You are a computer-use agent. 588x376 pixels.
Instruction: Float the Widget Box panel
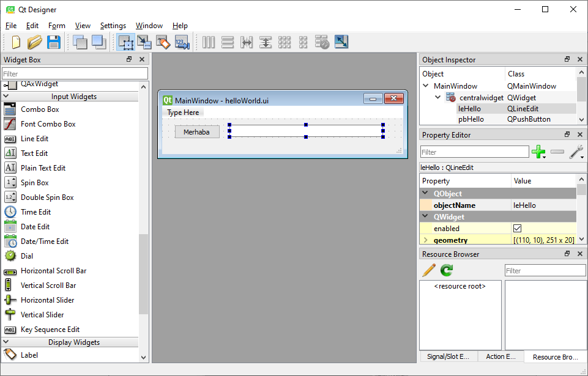tap(128, 59)
